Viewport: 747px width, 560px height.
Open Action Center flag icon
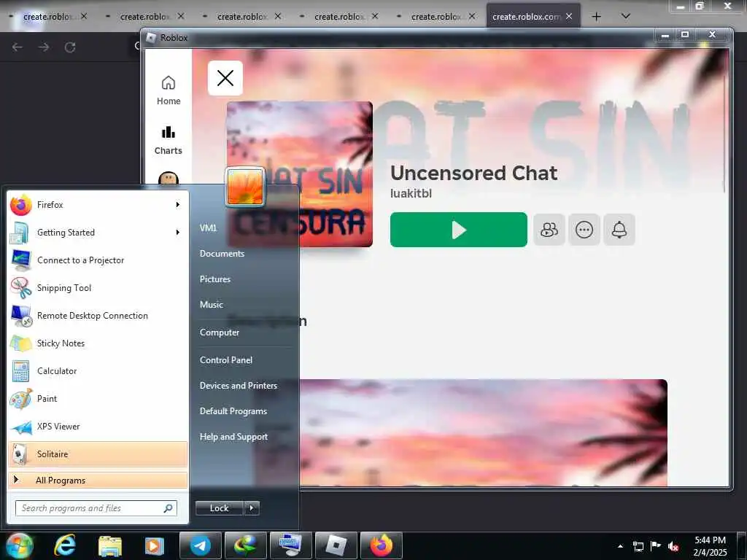[x=656, y=546]
